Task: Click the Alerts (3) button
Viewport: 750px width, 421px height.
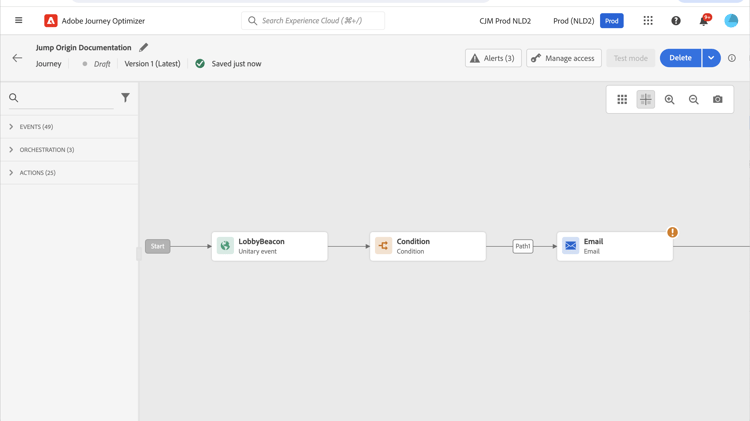Action: (493, 58)
